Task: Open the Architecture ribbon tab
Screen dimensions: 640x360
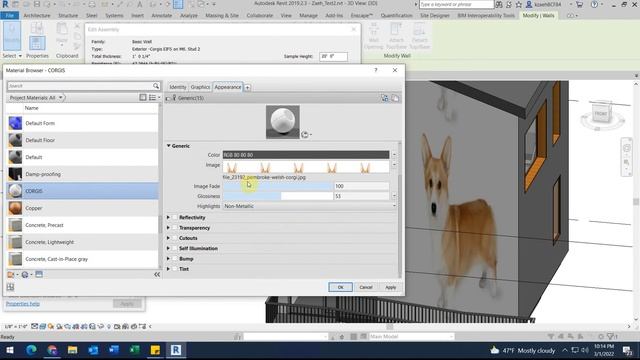Action: click(37, 16)
